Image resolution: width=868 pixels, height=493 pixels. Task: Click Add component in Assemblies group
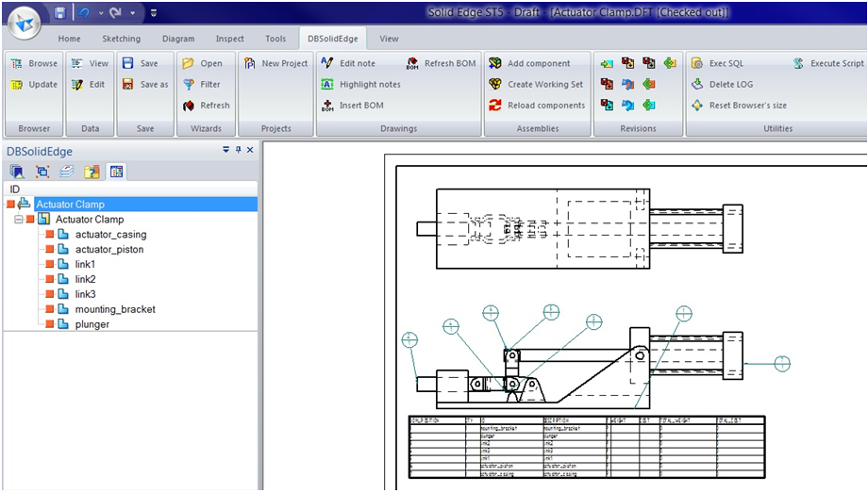coord(530,64)
